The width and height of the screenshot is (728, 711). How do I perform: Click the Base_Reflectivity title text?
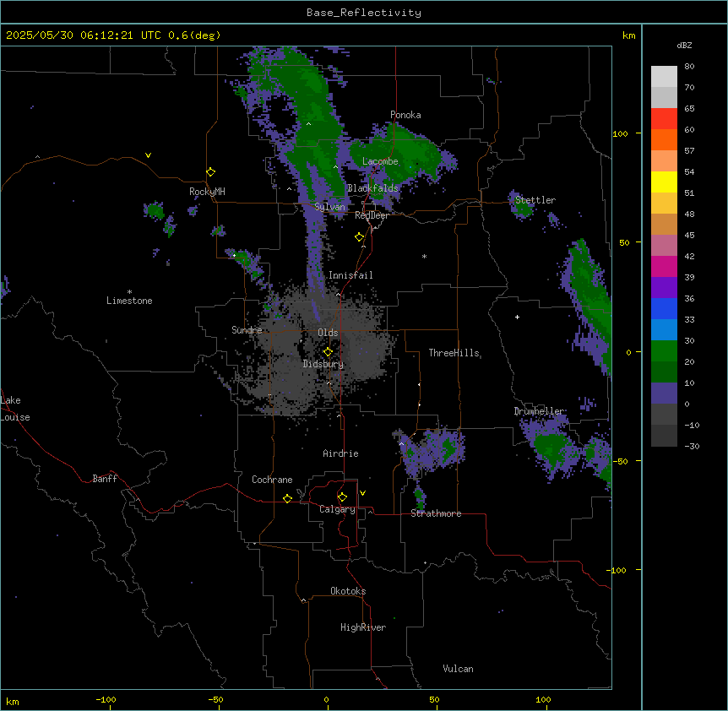(x=364, y=13)
